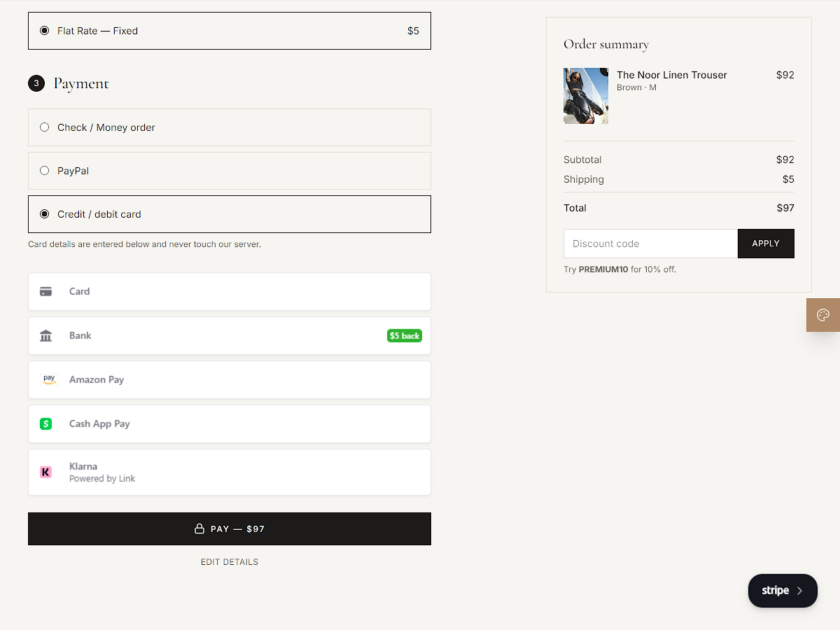This screenshot has height=630, width=840.
Task: Click the Amazon Pay logo icon
Action: tap(49, 379)
